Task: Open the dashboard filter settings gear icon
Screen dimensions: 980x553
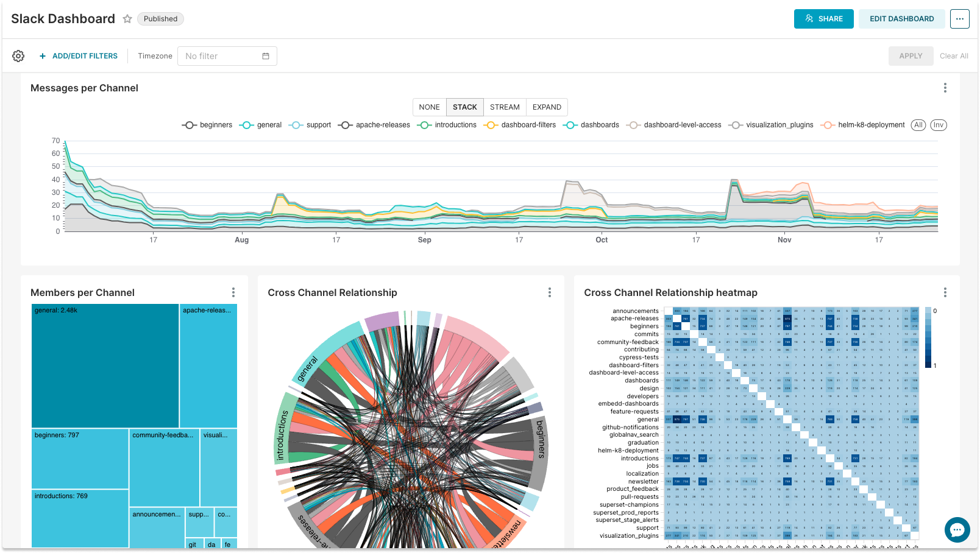Action: point(18,55)
